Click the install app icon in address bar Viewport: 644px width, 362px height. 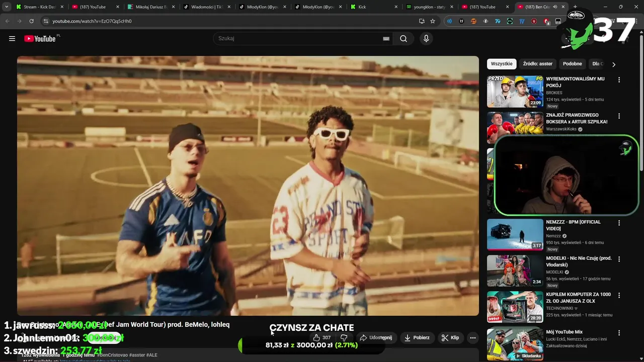(422, 21)
